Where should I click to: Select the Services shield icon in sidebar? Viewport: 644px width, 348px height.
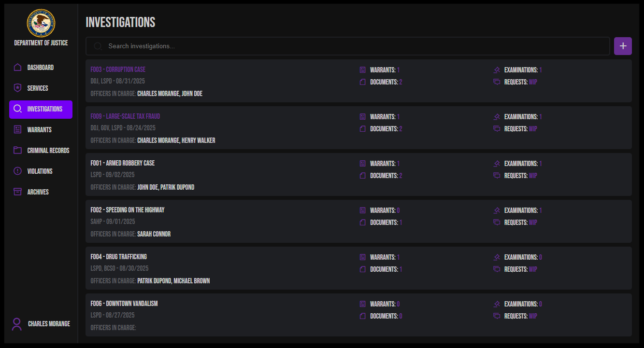[16, 88]
